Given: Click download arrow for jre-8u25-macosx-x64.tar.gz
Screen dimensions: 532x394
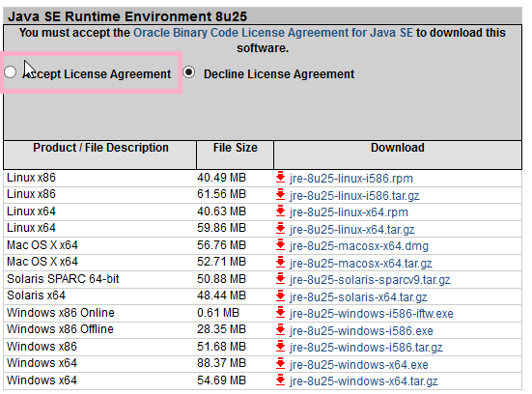Looking at the screenshot, I should click(x=280, y=263).
